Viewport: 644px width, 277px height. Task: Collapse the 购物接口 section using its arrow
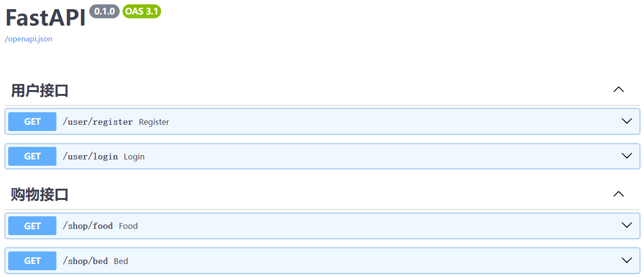[x=618, y=194]
